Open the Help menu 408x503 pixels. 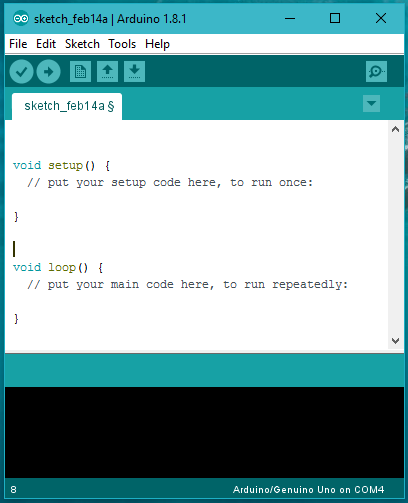tap(157, 44)
